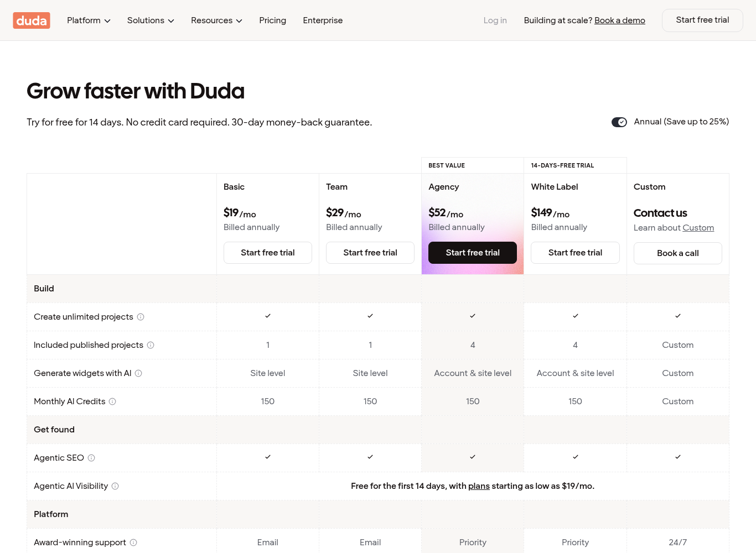Screen dimensions: 756x553
Task: Click the Basic plan $19/mo price
Action: click(x=240, y=213)
